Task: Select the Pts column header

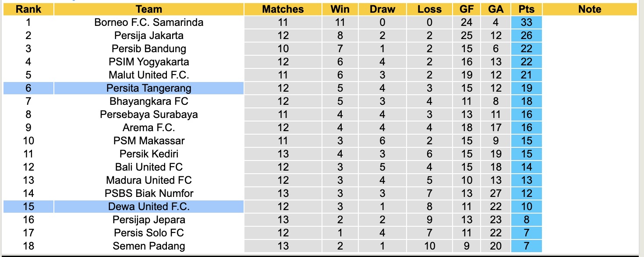Action: click(x=526, y=9)
